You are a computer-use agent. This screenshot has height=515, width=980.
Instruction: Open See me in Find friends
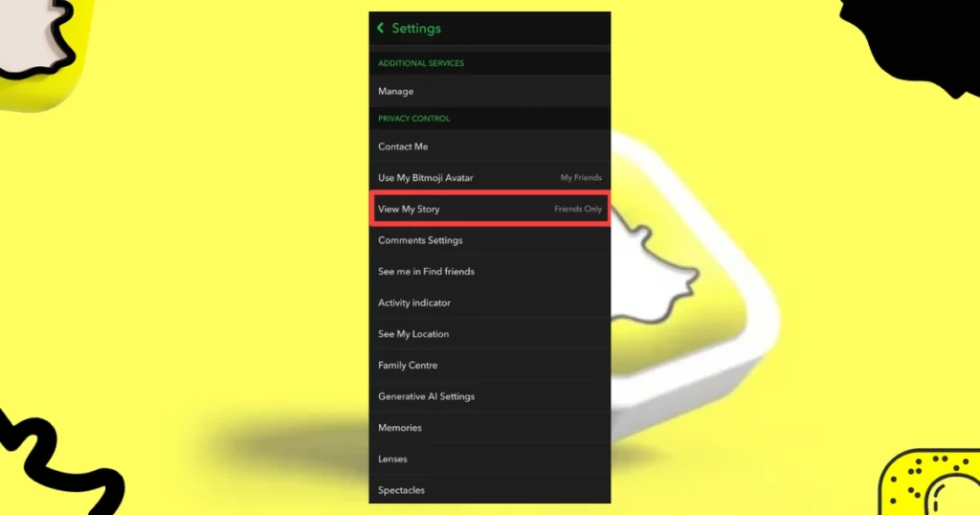(489, 271)
